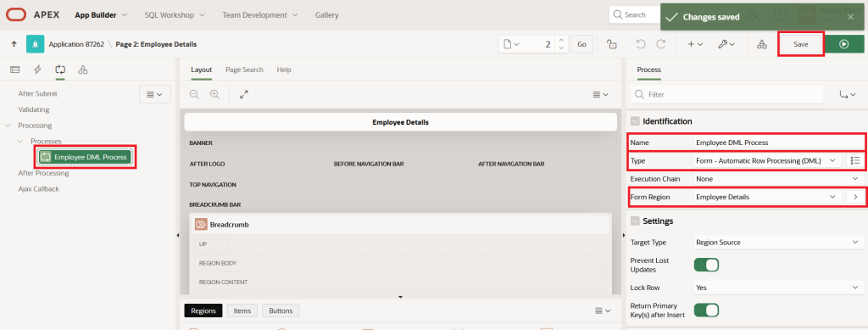The image size is (868, 330).
Task: Open the Shared Components tab icon
Action: tap(82, 70)
